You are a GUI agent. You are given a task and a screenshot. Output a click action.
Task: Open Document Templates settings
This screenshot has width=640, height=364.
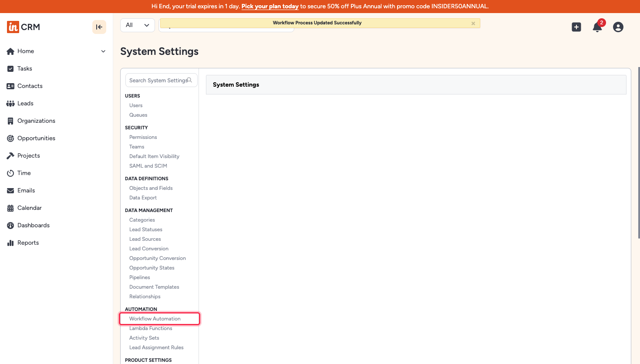click(154, 287)
